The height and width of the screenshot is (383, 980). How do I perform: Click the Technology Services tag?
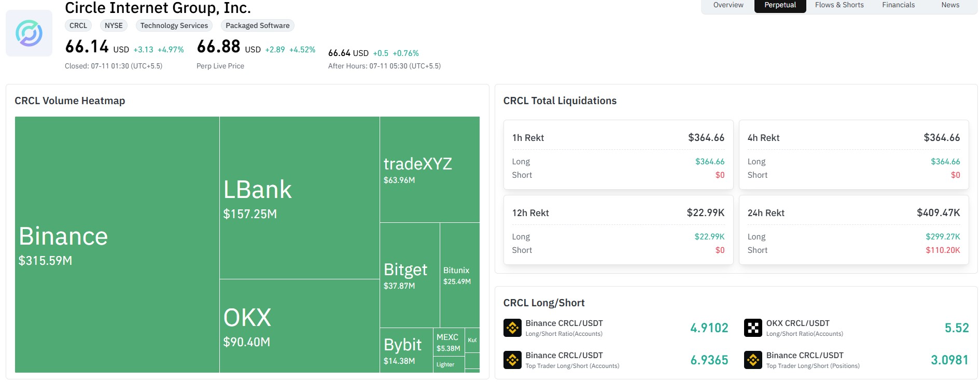pyautogui.click(x=174, y=25)
